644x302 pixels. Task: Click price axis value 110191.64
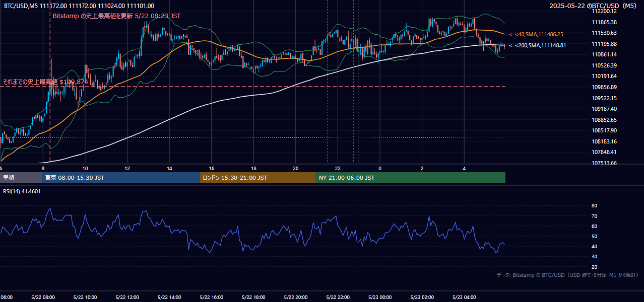coord(605,76)
